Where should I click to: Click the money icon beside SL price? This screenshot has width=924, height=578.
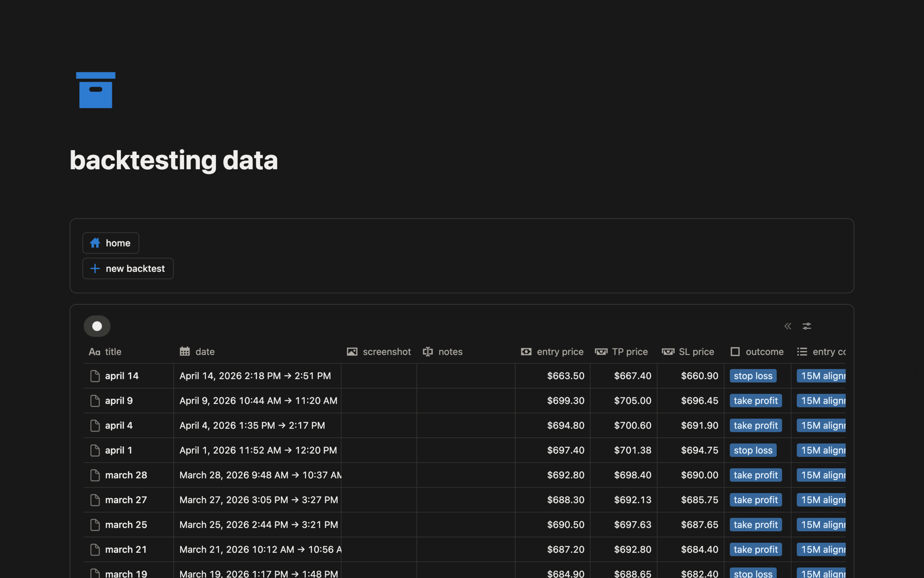[668, 352]
